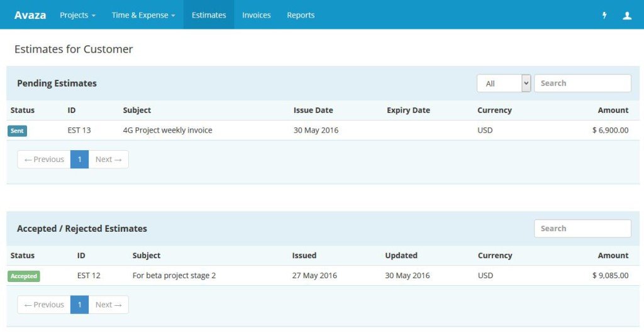Viewport: 644px width, 336px height.
Task: Switch to the Estimates tab
Action: tap(209, 15)
